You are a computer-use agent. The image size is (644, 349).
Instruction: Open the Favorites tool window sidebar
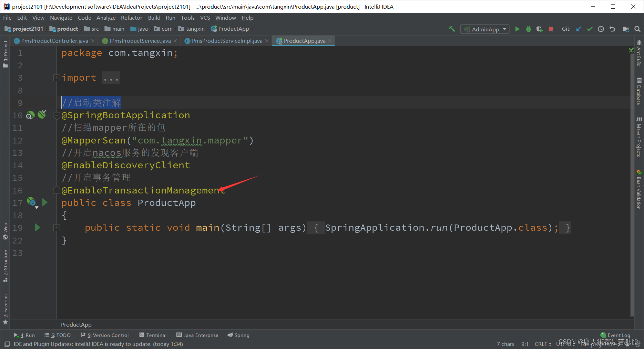click(x=6, y=309)
